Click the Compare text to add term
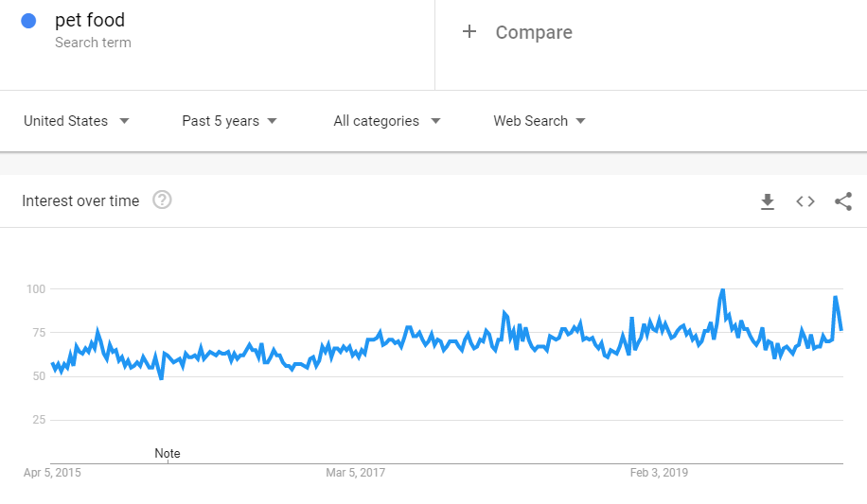 (534, 32)
